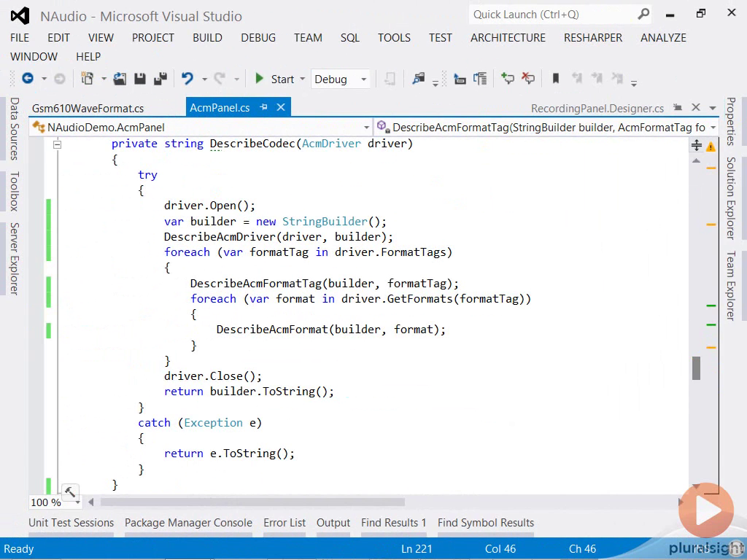The height and width of the screenshot is (560, 747).
Task: Open the TEST menu
Action: (440, 38)
